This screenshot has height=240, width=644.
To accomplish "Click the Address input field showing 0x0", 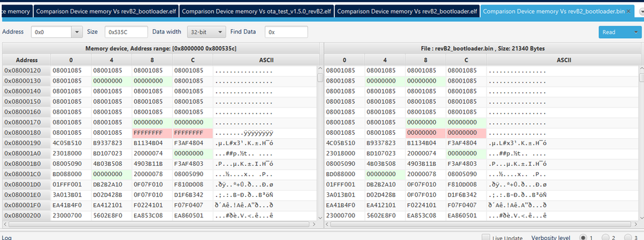I will [52, 32].
